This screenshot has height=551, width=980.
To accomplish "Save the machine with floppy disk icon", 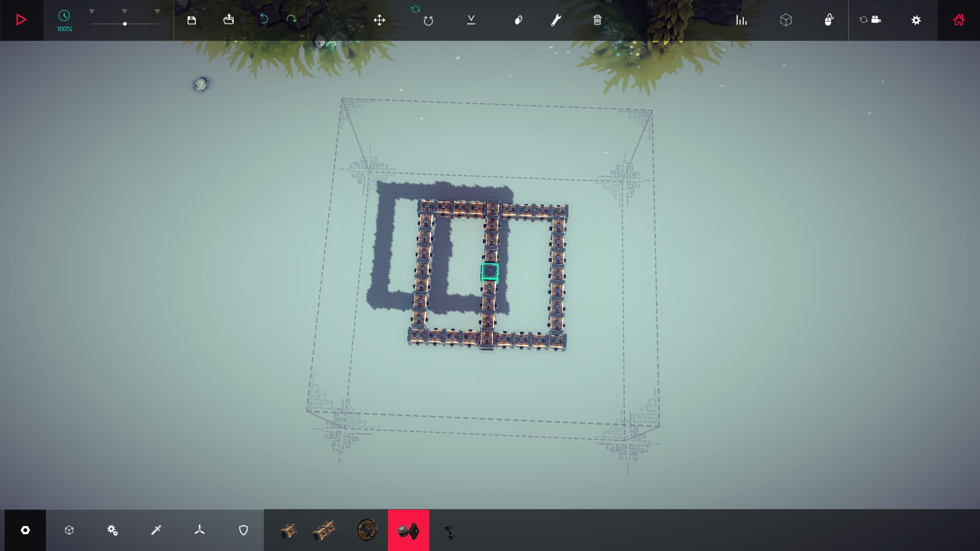I will point(191,20).
